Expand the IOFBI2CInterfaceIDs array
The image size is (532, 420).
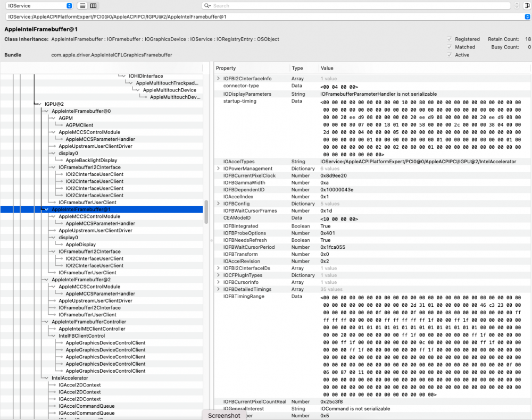pyautogui.click(x=218, y=268)
